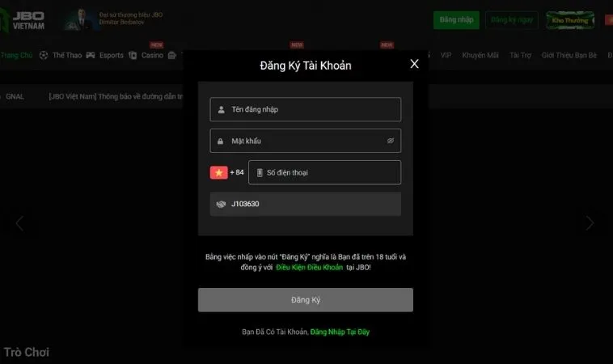Image resolution: width=613 pixels, height=364 pixels.
Task: Click the JBO Vietnam logo
Action: pyautogui.click(x=23, y=19)
